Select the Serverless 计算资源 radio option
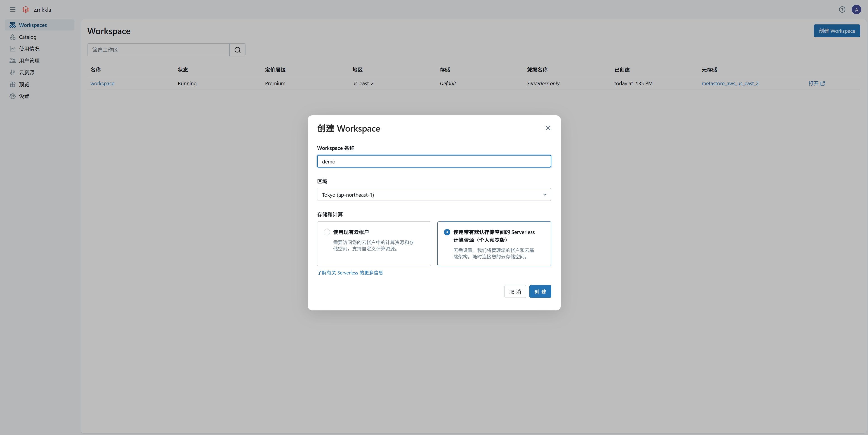This screenshot has width=868, height=435. point(447,232)
